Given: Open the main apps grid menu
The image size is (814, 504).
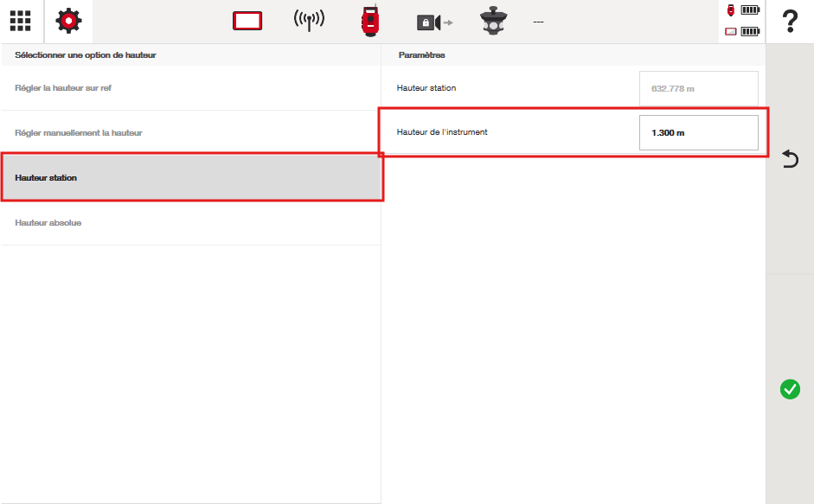Looking at the screenshot, I should click(x=21, y=21).
